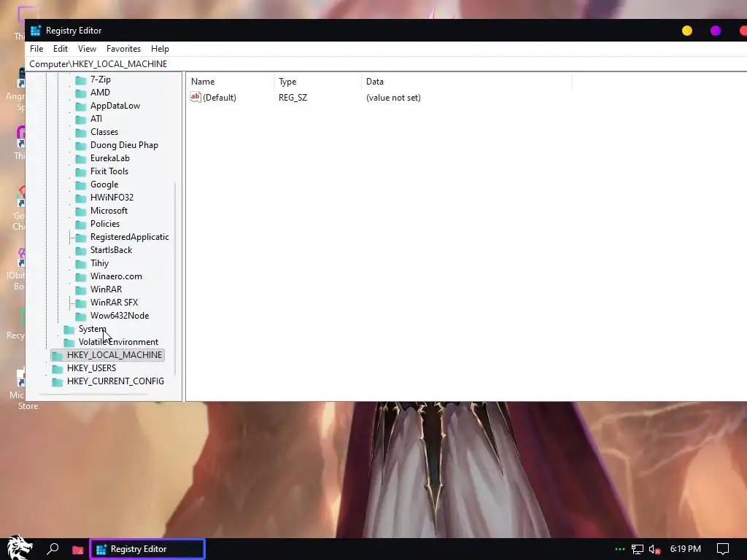Select the Policies key folder icon
This screenshot has height=560, width=747.
[x=81, y=224]
